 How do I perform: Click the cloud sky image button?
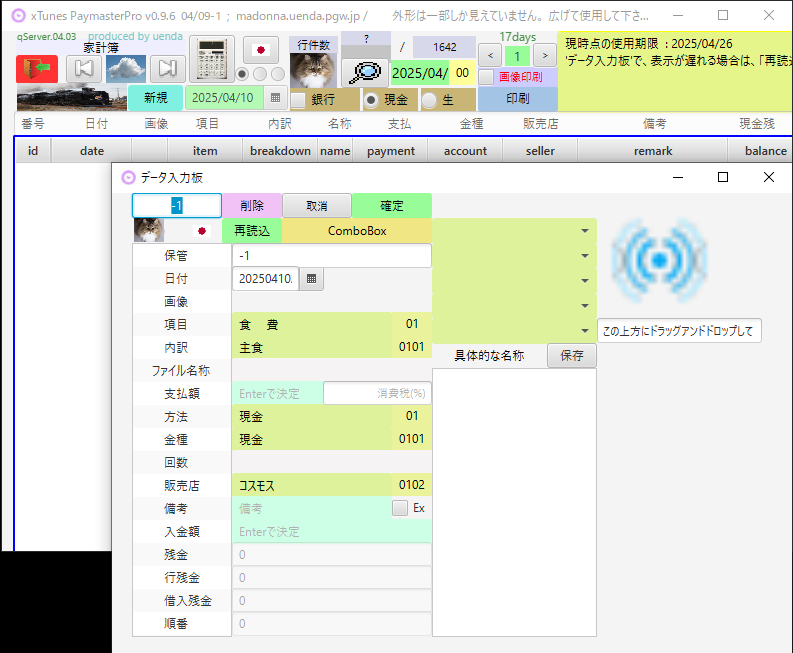(126, 69)
